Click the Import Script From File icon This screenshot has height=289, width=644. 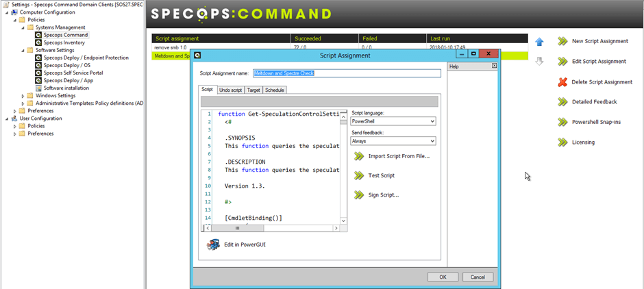click(x=359, y=156)
